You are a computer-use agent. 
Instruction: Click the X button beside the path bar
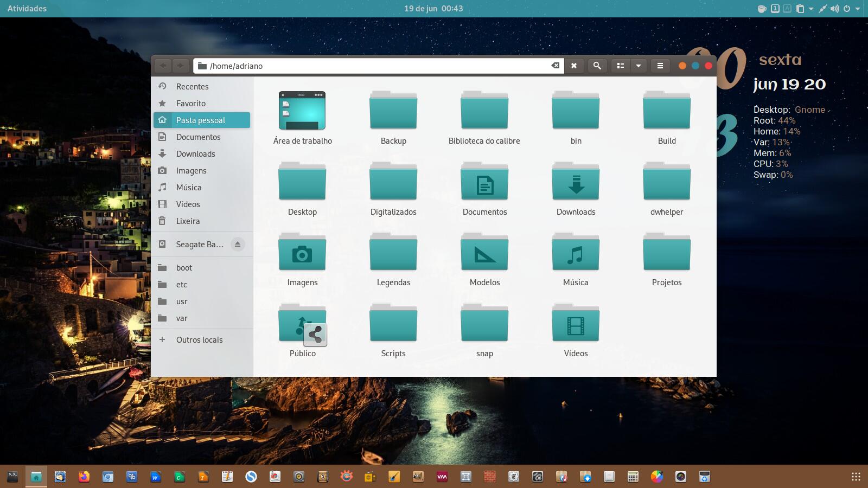[573, 66]
